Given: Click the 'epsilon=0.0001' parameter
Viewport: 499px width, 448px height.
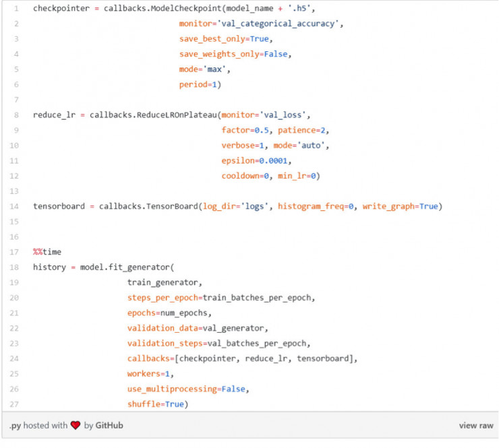Looking at the screenshot, I should click(x=255, y=161).
